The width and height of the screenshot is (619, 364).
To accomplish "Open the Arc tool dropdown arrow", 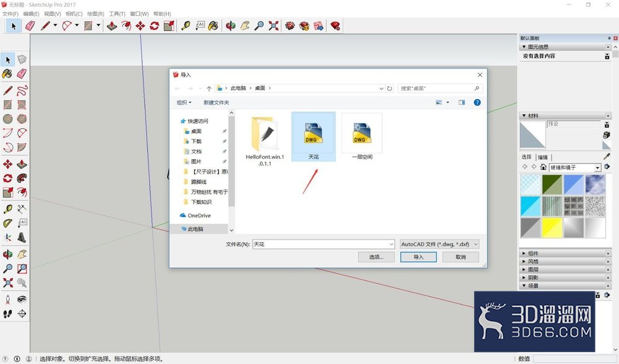I will coord(77,25).
